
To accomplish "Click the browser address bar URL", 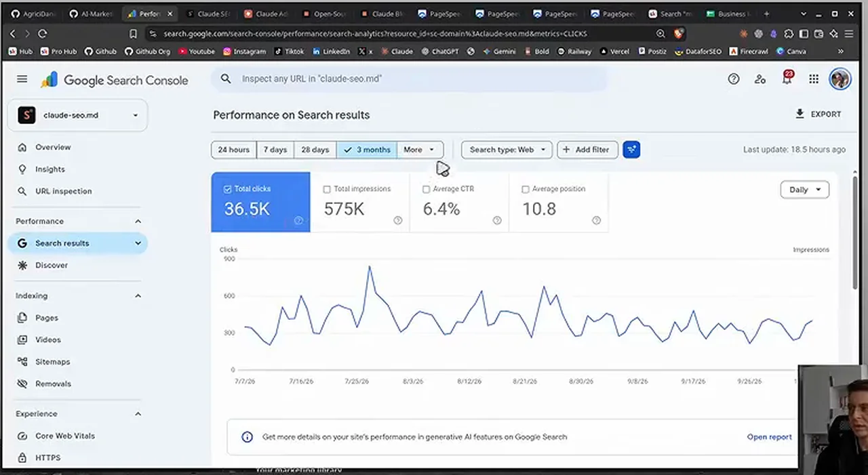I will (375, 33).
